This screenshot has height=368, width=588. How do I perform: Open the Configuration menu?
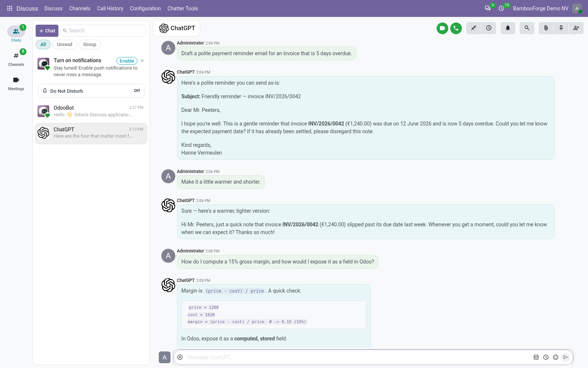pos(145,8)
